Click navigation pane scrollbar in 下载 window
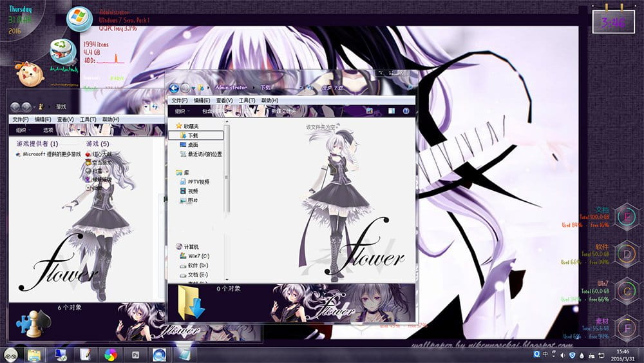Viewport: 644px width, 363px height. click(x=227, y=169)
